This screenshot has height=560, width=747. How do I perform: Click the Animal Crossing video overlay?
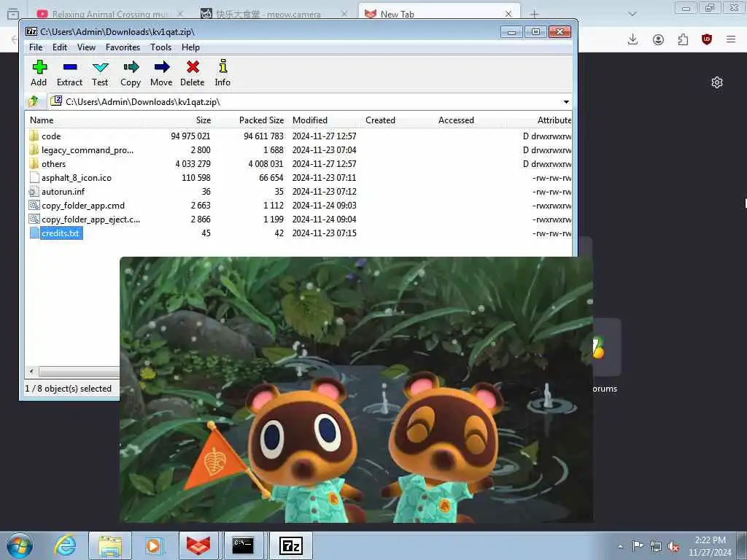(356, 389)
